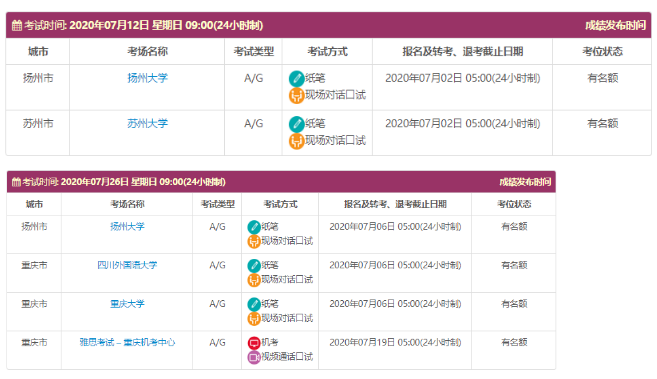Screen dimensions: 657x379
Task: Click the orange speaking-test icon in 苏州大学 row
Action: 296,141
